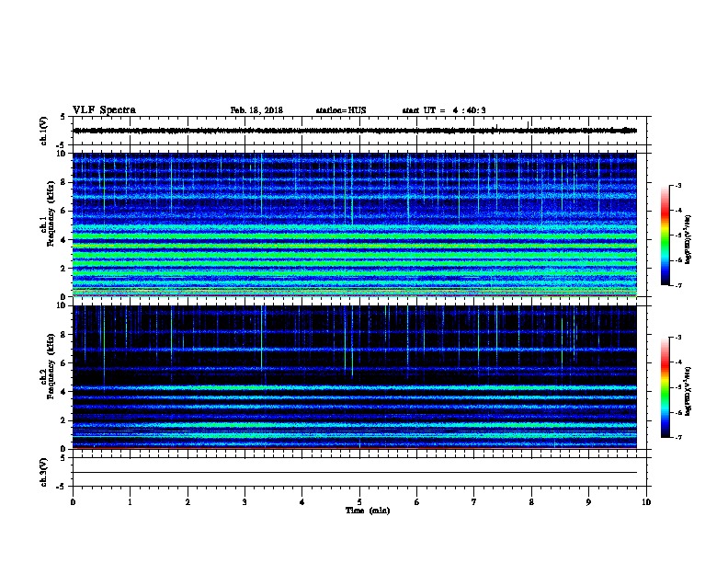
Task: Click inside the ch.1 spectrogram panel
Action: coord(355,224)
